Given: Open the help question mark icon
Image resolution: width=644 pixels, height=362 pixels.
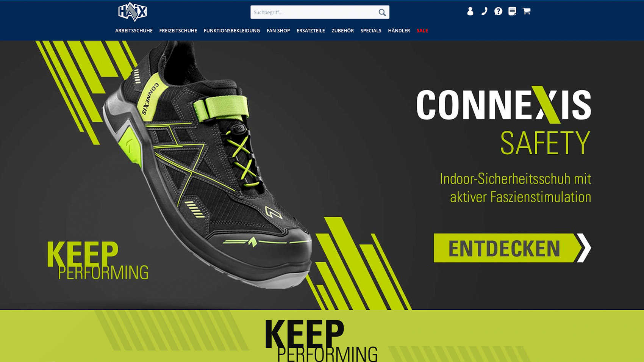Looking at the screenshot, I should point(498,11).
